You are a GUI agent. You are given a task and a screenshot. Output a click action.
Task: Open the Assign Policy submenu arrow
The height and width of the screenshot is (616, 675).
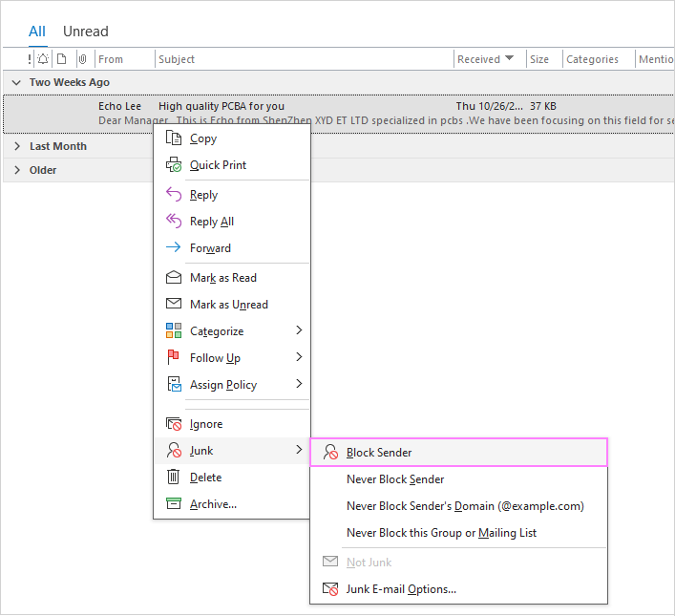click(299, 384)
